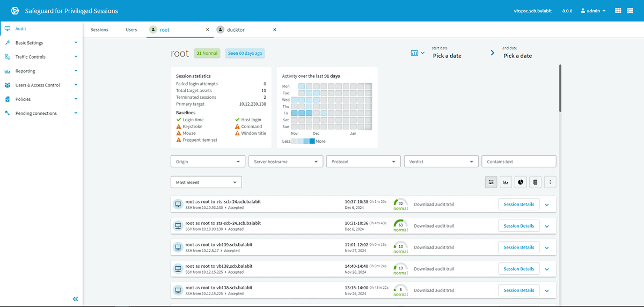Click monitor icon of 14:40-14:40 session
This screenshot has height=307, width=644.
click(178, 268)
